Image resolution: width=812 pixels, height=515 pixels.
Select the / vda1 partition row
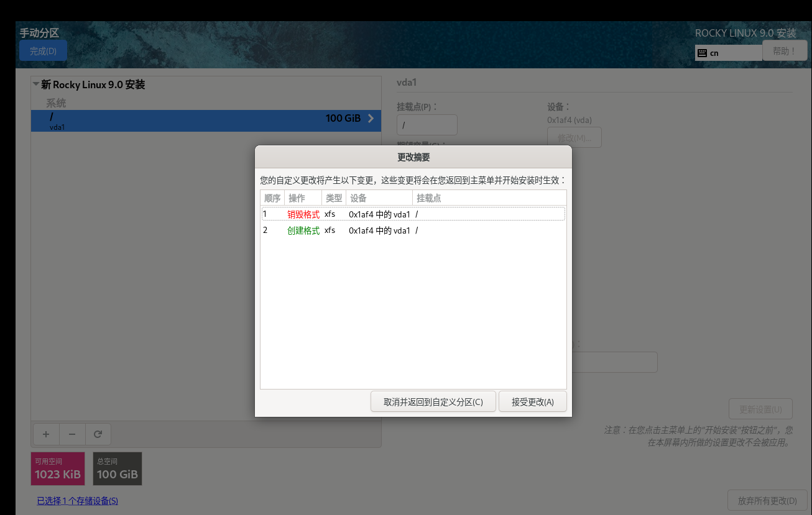206,121
